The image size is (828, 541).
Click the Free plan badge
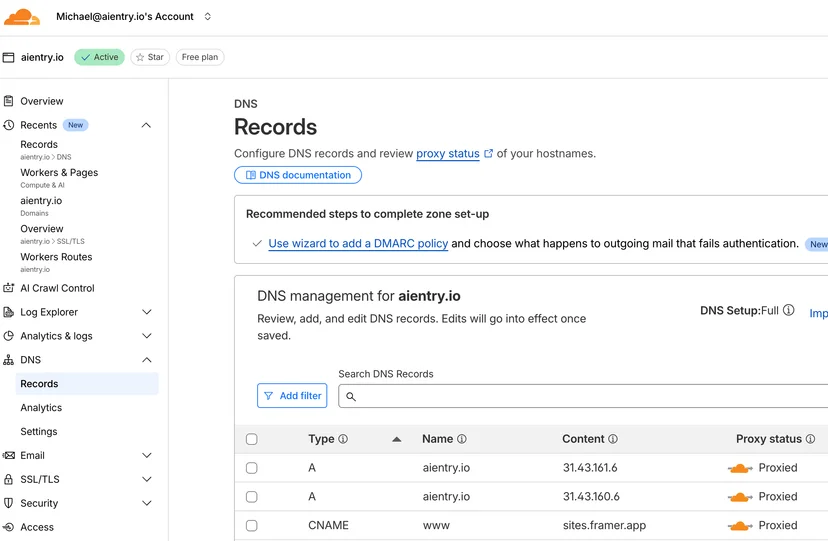coord(200,57)
